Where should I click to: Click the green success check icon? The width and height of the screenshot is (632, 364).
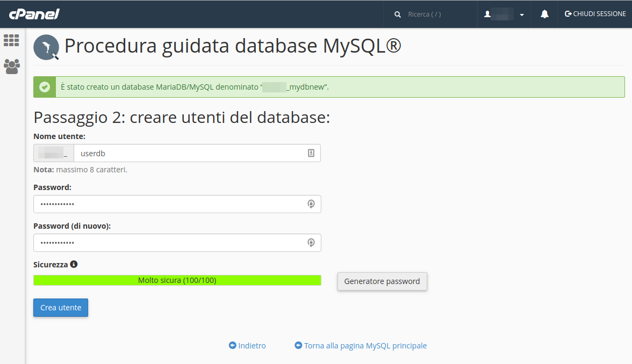click(x=45, y=87)
